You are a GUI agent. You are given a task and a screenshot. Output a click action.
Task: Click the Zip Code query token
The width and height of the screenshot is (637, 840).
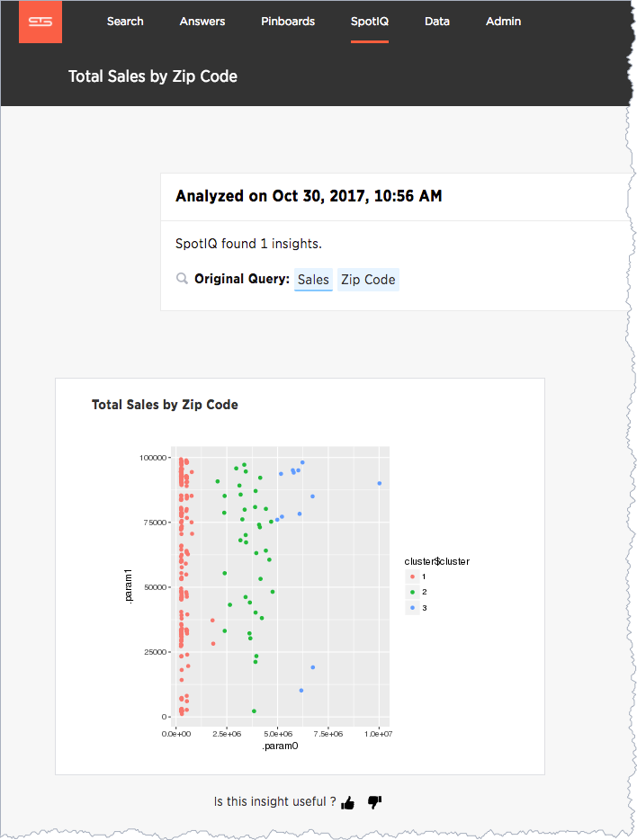[x=368, y=280]
